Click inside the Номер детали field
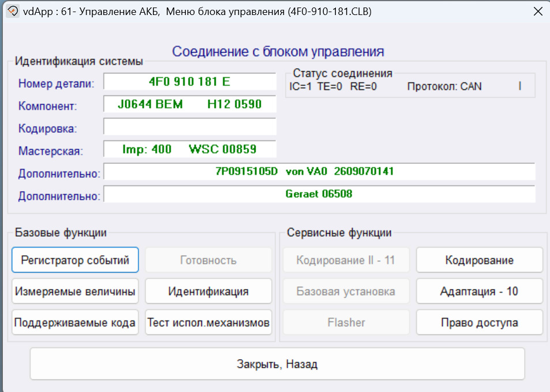This screenshot has width=550, height=392. point(189,82)
